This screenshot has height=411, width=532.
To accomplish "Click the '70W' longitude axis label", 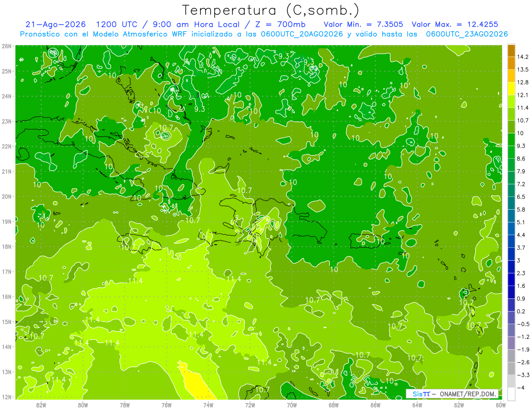I will pos(292,405).
